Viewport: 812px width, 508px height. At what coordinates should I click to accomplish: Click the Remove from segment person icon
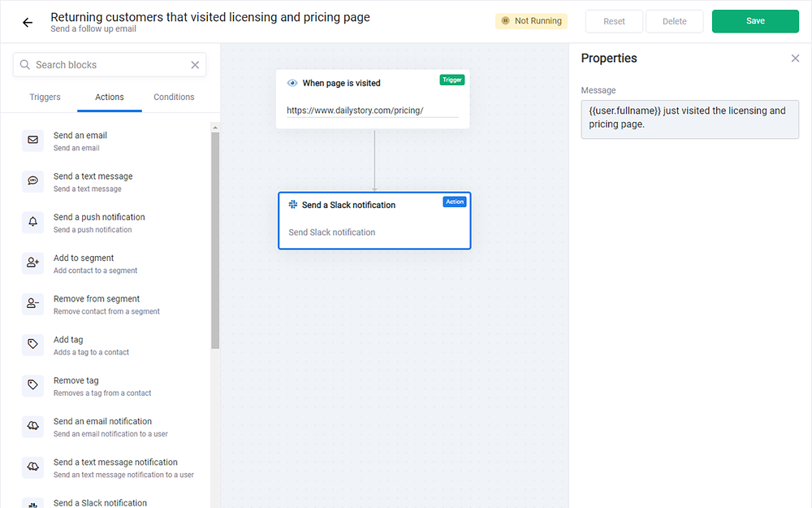click(32, 304)
